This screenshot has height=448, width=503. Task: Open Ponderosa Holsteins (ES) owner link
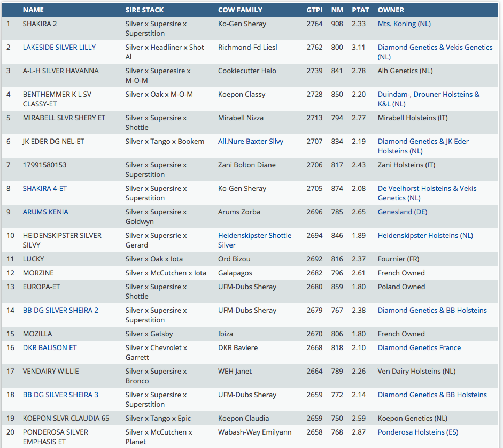point(418,432)
